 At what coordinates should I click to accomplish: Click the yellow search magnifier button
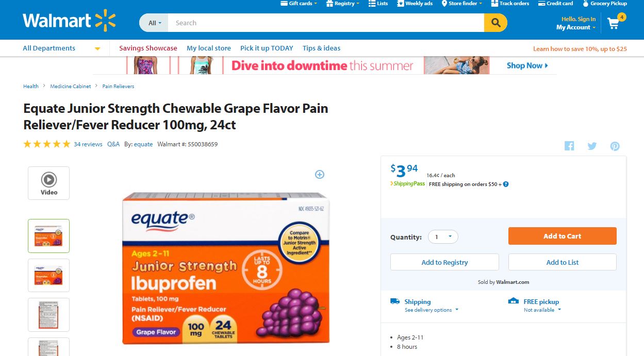point(496,23)
